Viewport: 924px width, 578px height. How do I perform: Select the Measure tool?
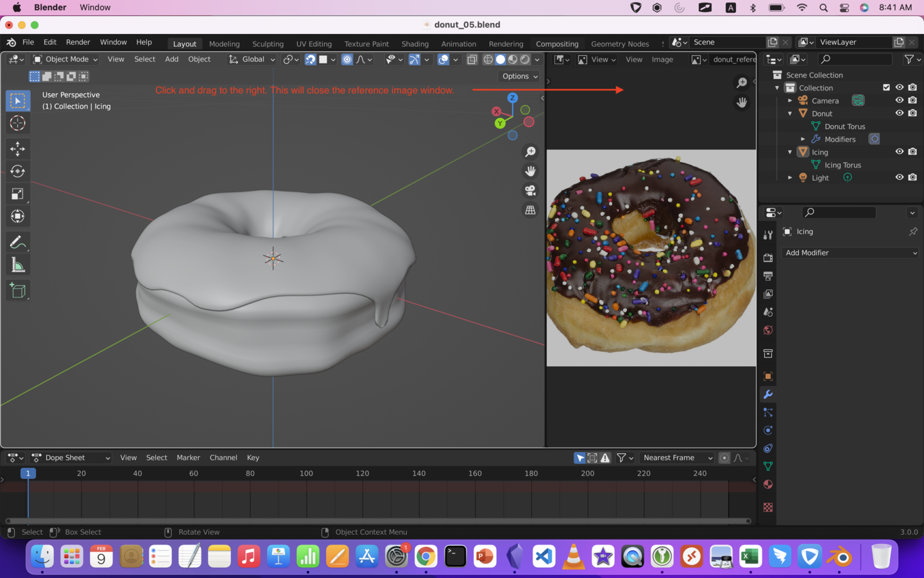(x=17, y=265)
